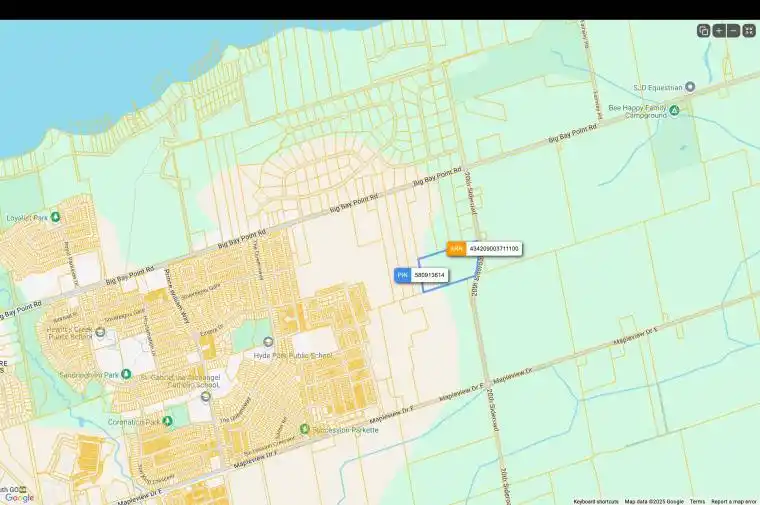Click the Google logo
The width and height of the screenshot is (760, 505).
click(x=18, y=497)
